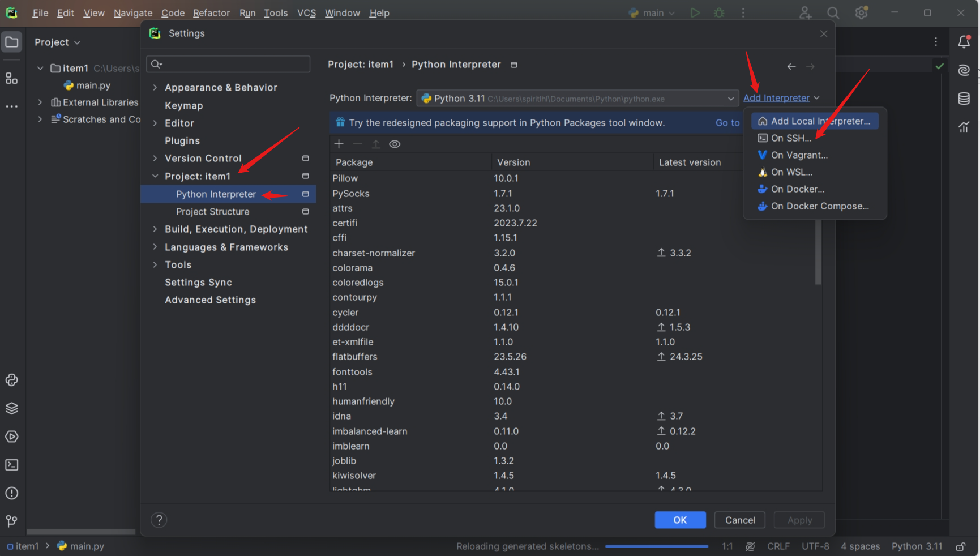This screenshot has height=556, width=980.
Task: Open the Python Console tool icon
Action: pyautogui.click(x=11, y=380)
